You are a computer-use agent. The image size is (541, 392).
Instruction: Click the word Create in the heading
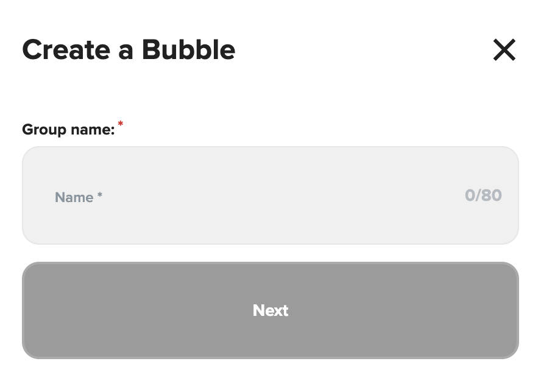coord(66,50)
